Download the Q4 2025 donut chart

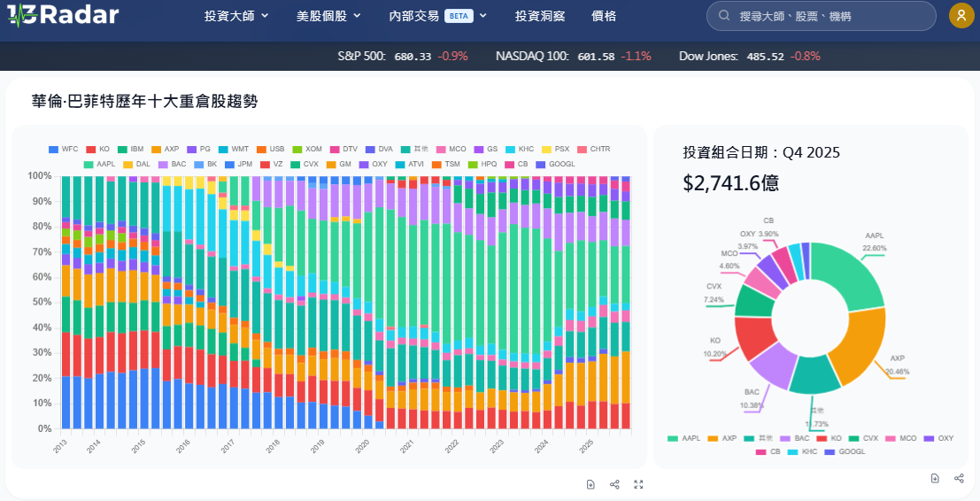click(x=935, y=478)
